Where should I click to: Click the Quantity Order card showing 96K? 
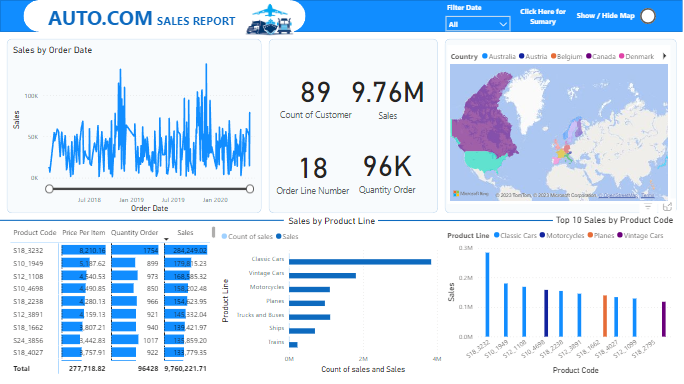pos(387,175)
